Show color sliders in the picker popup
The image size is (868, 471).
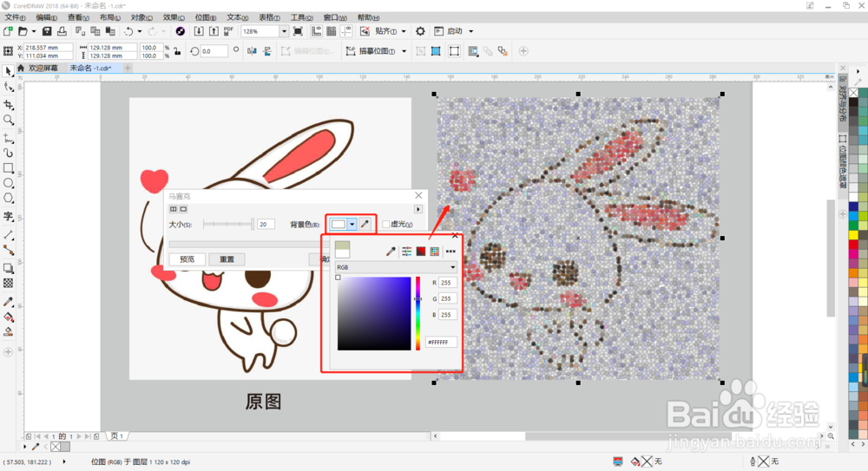point(407,252)
